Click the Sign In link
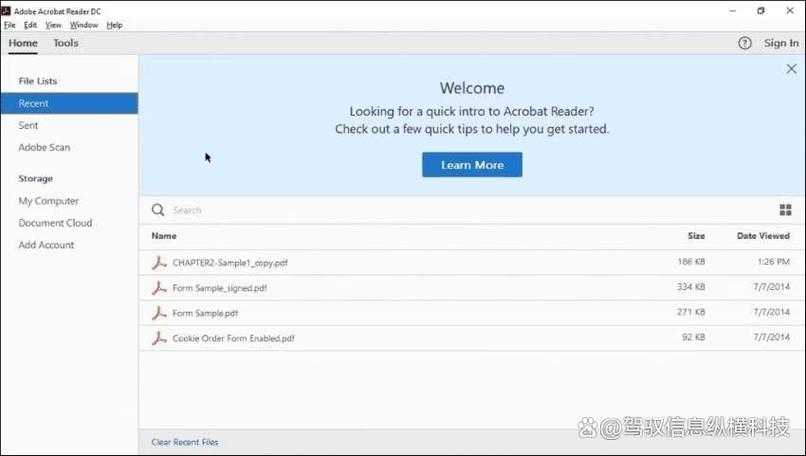 point(781,43)
